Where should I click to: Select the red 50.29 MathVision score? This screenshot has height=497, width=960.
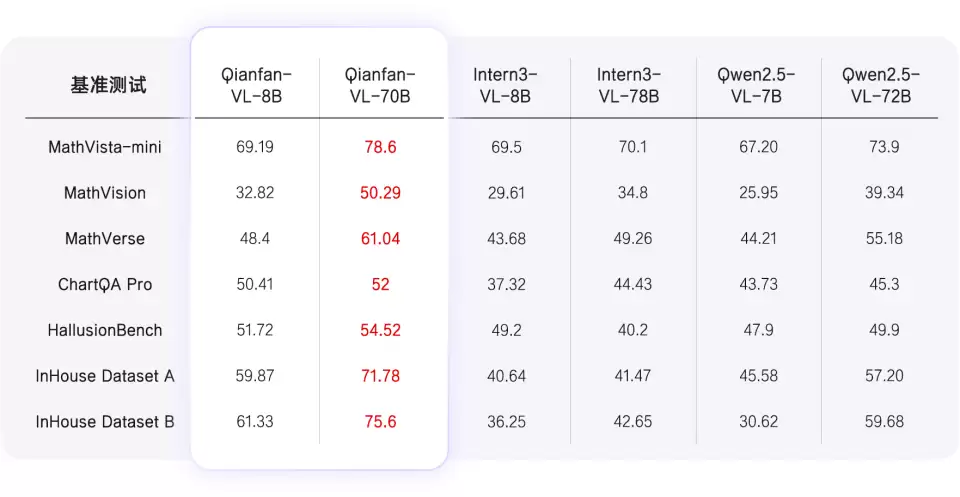(x=380, y=193)
